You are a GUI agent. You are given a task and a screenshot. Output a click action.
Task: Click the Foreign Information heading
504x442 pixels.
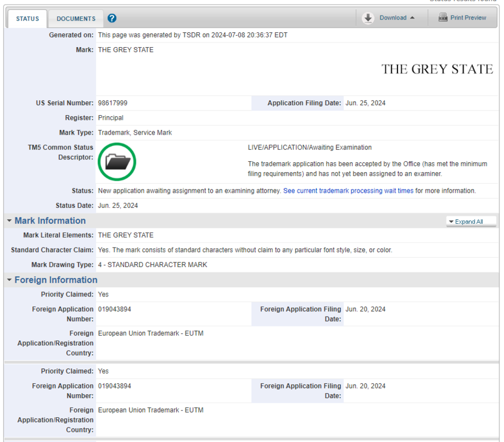(56, 280)
